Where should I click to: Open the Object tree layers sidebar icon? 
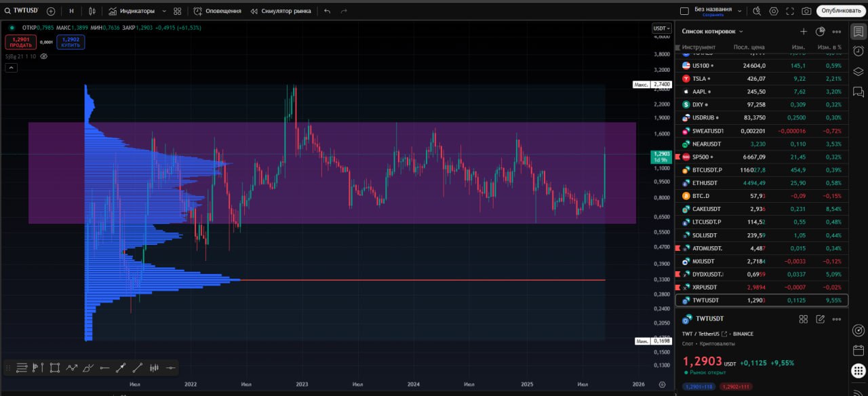859,72
